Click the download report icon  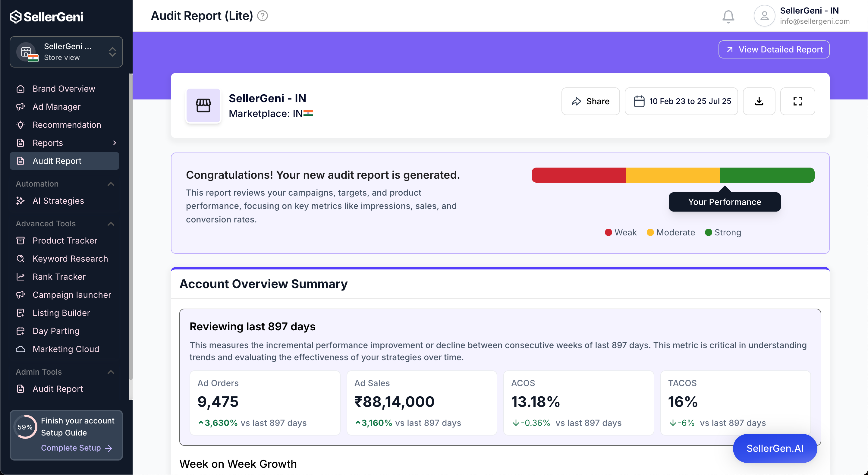pyautogui.click(x=759, y=101)
